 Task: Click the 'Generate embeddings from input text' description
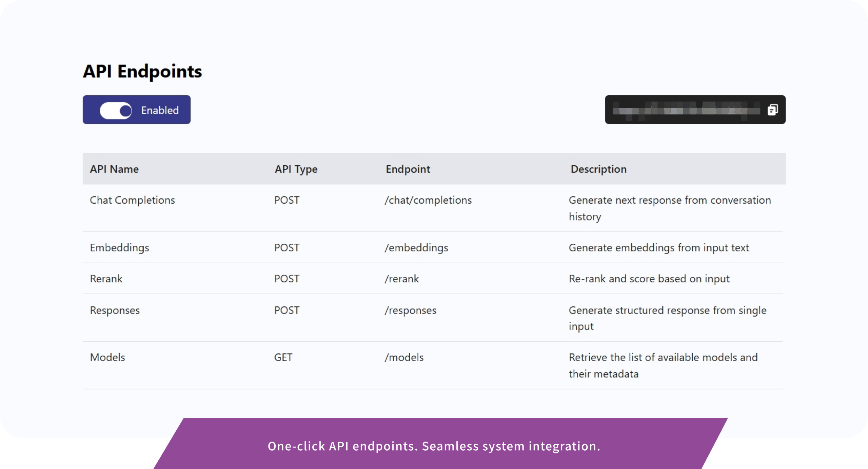point(659,248)
